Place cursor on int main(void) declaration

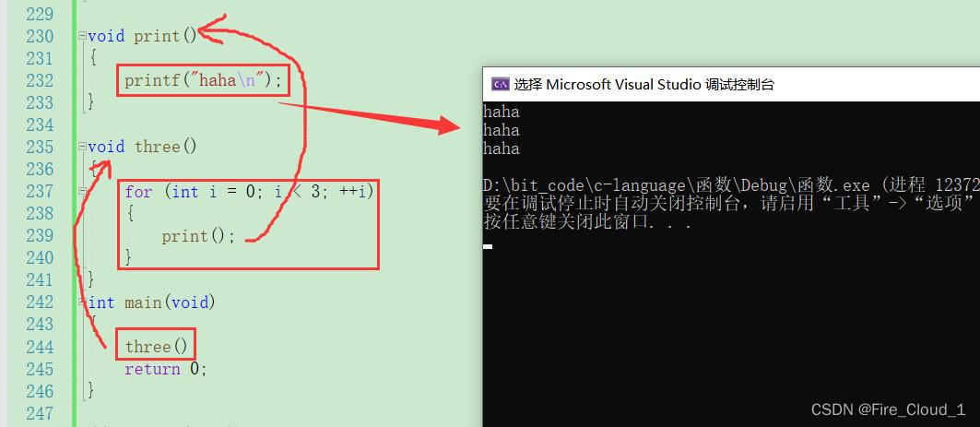coord(152,302)
